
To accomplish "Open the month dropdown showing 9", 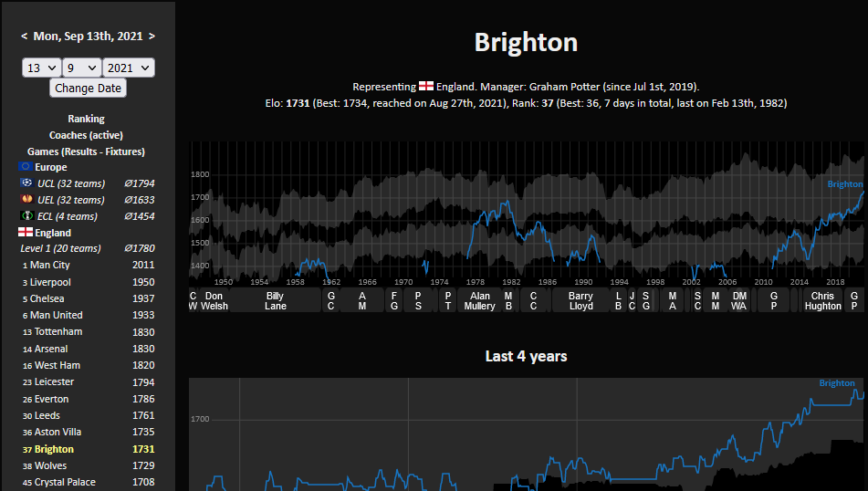I will 82,68.
